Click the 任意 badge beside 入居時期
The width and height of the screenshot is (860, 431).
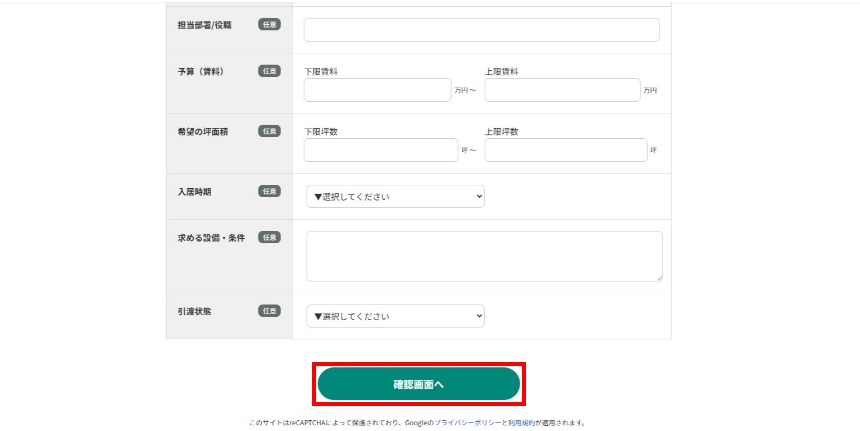269,191
